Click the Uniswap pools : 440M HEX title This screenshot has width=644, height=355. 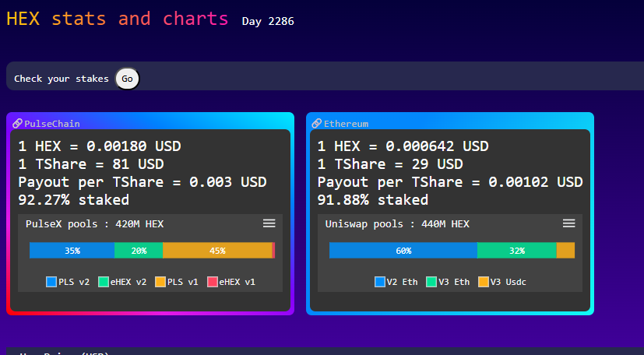(x=397, y=224)
